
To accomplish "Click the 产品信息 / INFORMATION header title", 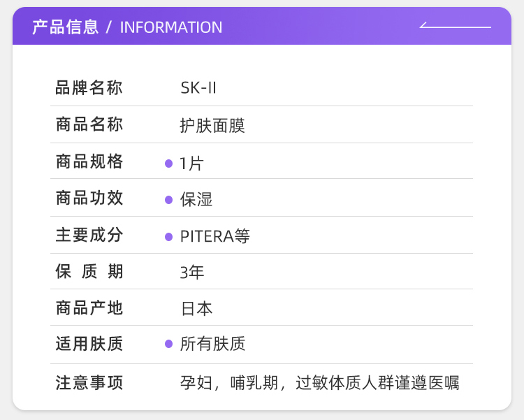I will (x=127, y=27).
